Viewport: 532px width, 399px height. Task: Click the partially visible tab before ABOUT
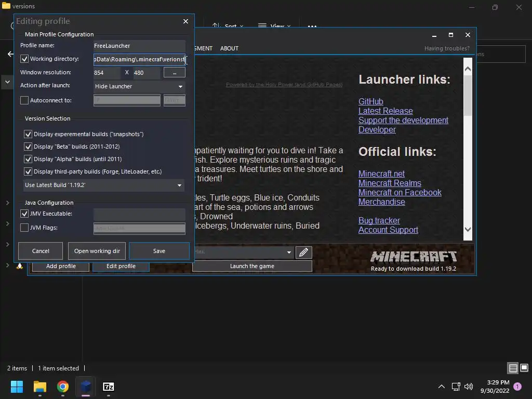(x=204, y=48)
